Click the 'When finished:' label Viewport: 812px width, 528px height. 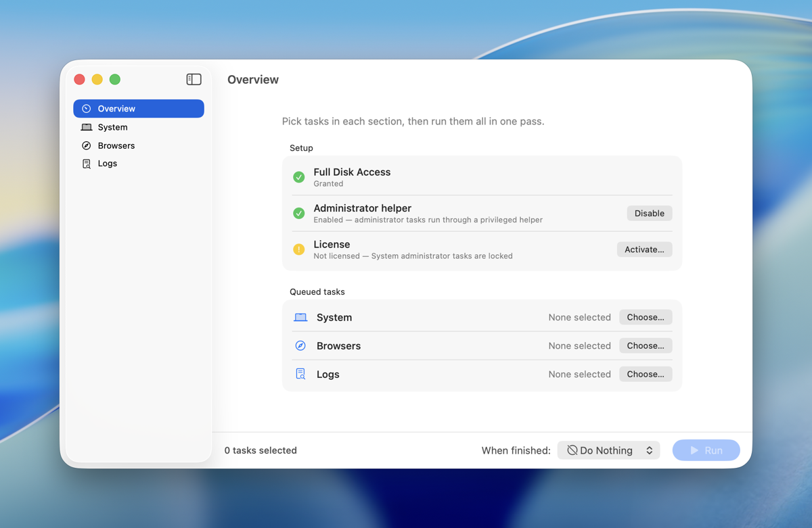(x=516, y=450)
